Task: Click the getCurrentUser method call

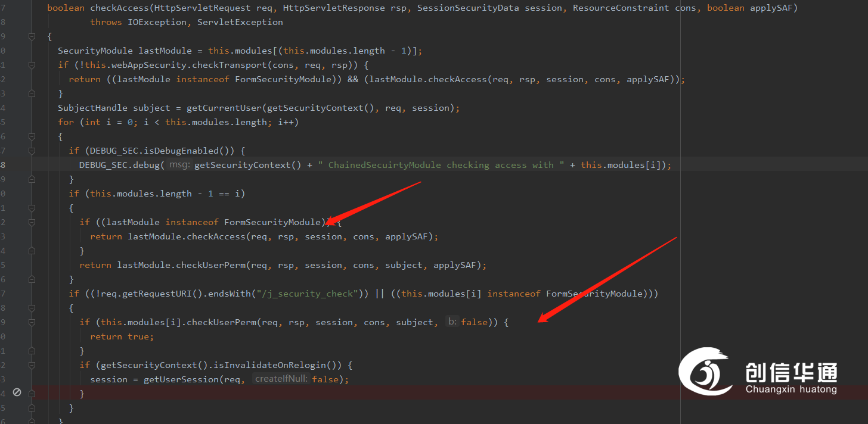Action: (224, 108)
